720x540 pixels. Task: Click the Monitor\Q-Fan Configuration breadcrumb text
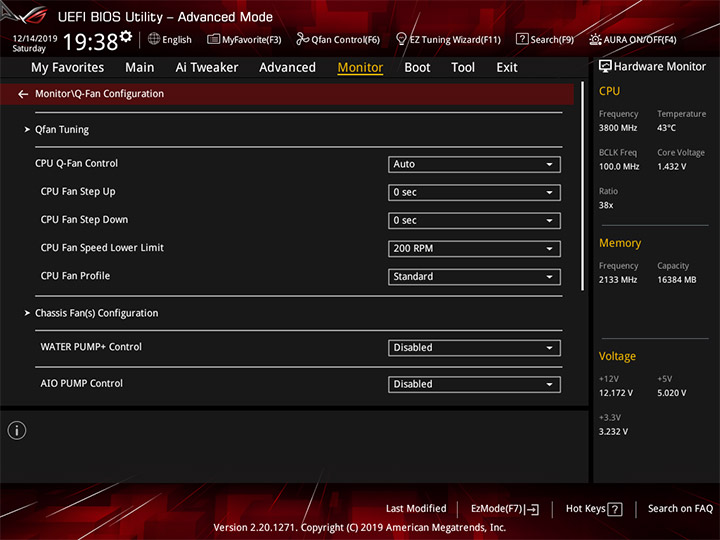pyautogui.click(x=99, y=94)
